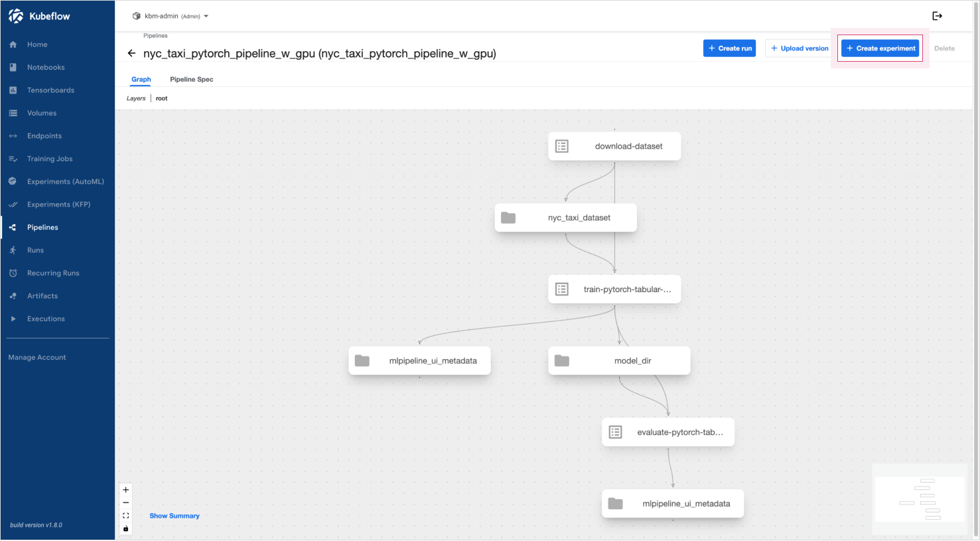Click the Endpoints sidebar icon
This screenshot has width=980, height=541.
13,136
